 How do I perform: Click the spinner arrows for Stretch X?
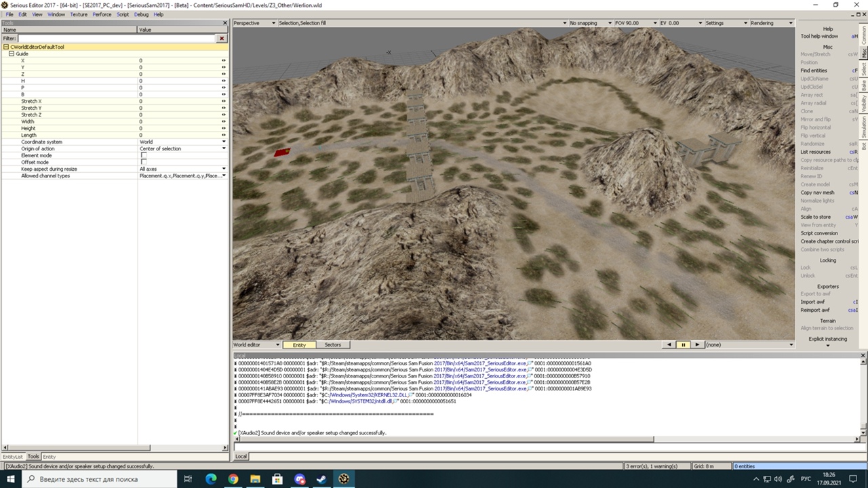[x=223, y=101]
